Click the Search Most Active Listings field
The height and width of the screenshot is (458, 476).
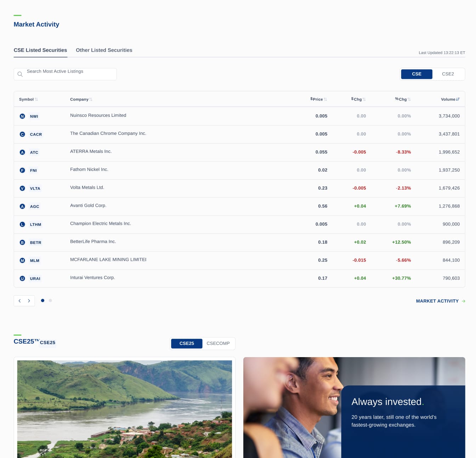point(65,74)
